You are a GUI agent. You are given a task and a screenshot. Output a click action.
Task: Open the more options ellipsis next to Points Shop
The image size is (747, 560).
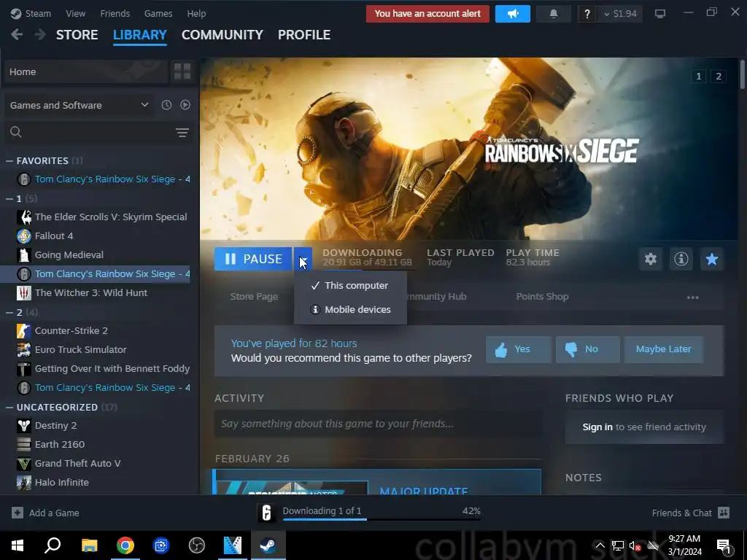coord(693,297)
